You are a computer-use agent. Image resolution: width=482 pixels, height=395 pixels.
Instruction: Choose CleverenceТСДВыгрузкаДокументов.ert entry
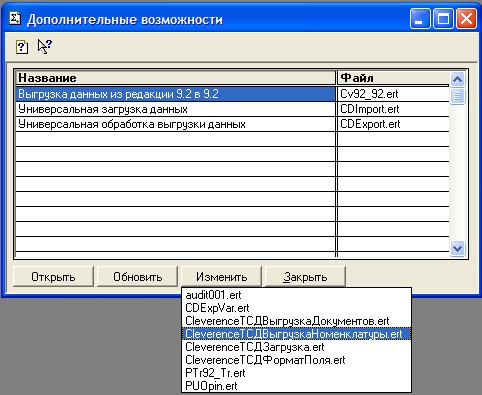(x=296, y=321)
